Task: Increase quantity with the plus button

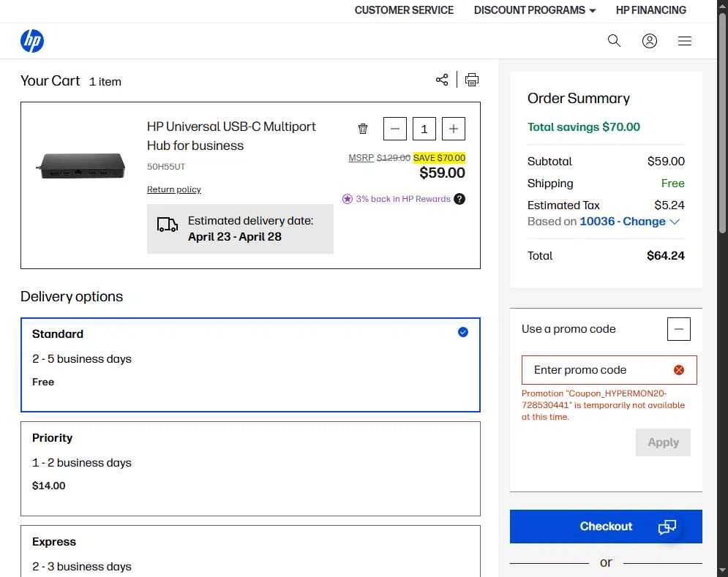Action: 454,129
